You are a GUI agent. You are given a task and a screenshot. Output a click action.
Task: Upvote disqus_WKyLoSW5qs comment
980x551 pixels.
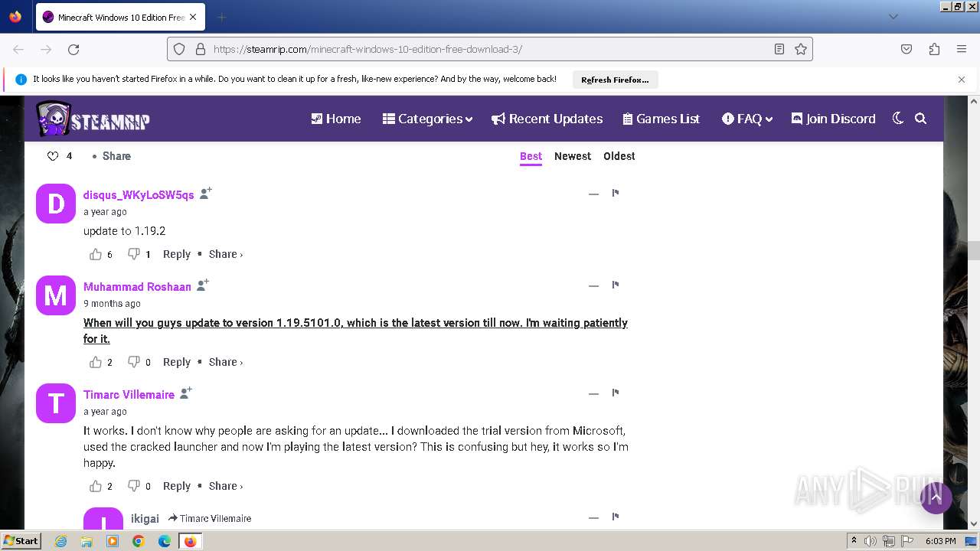96,254
